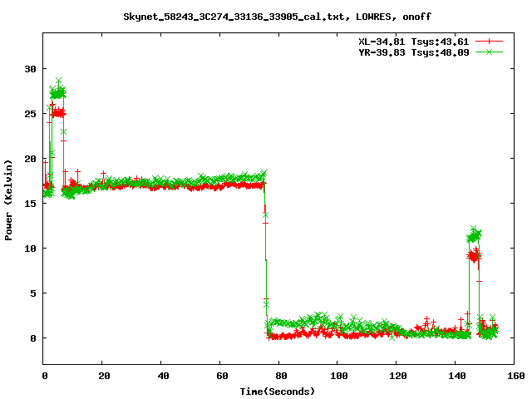Click the red legend line sample
The image size is (532, 399).
tap(489, 42)
